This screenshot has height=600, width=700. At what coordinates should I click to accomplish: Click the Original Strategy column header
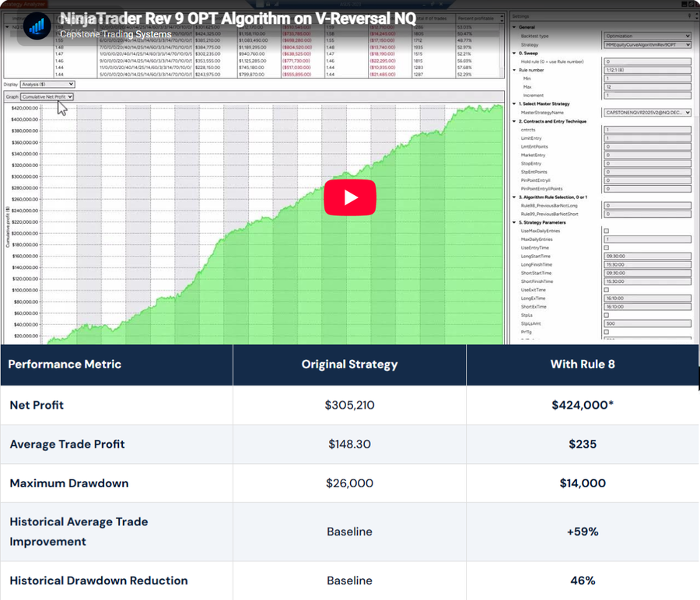pyautogui.click(x=349, y=364)
